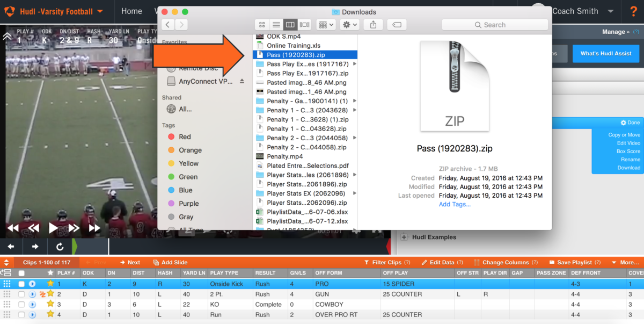Play clip in row 2
The height and width of the screenshot is (324, 644).
click(x=32, y=294)
